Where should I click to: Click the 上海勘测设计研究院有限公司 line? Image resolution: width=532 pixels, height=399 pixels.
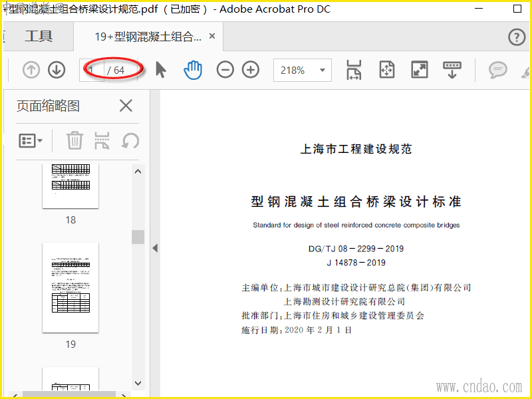pyautogui.click(x=344, y=301)
